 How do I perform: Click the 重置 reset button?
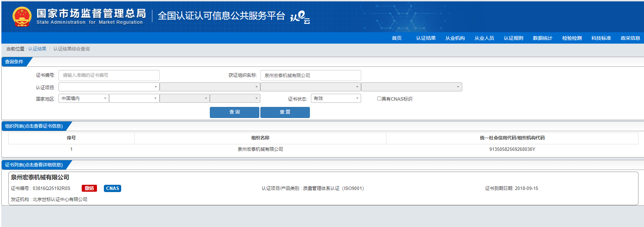tap(285, 112)
